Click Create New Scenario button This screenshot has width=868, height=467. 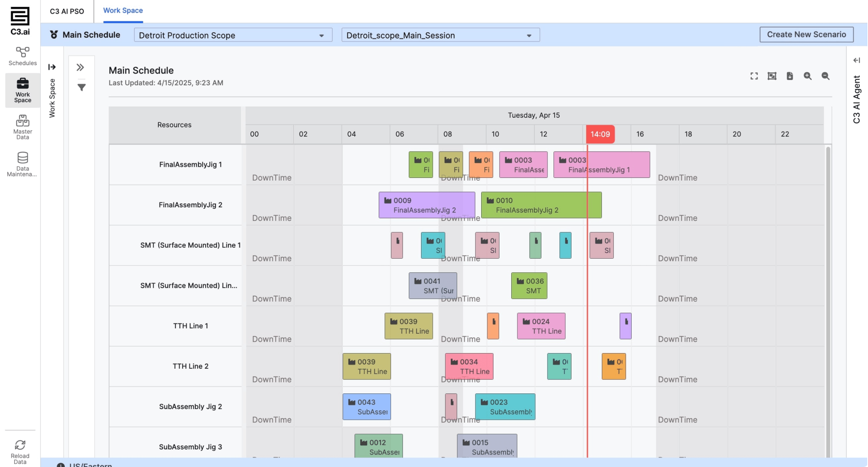[806, 34]
